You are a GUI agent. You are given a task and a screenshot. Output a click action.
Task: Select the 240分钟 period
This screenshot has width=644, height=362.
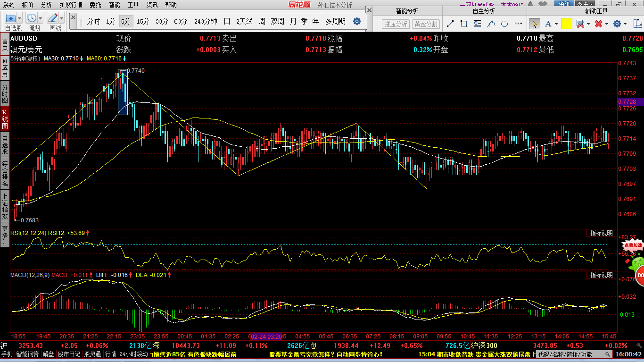coord(206,21)
